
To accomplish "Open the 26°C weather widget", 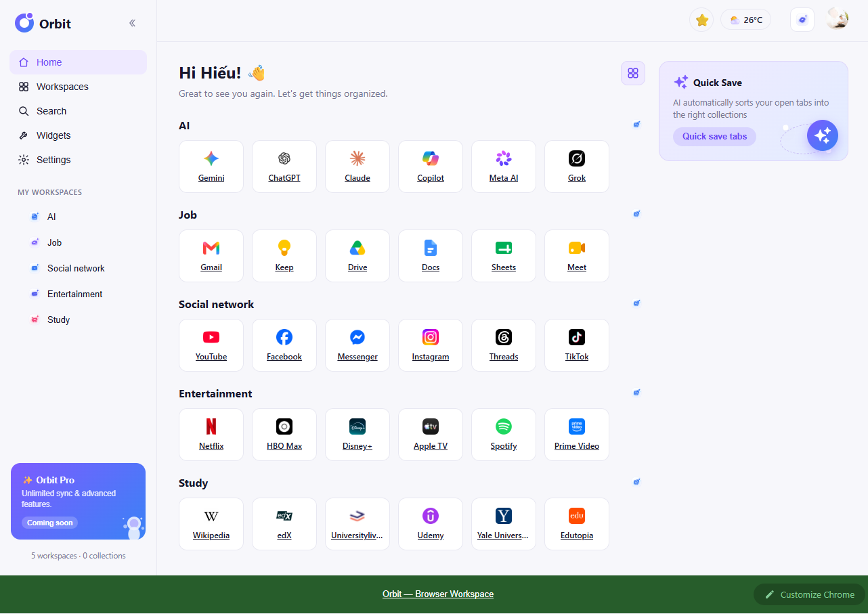I will (x=746, y=20).
